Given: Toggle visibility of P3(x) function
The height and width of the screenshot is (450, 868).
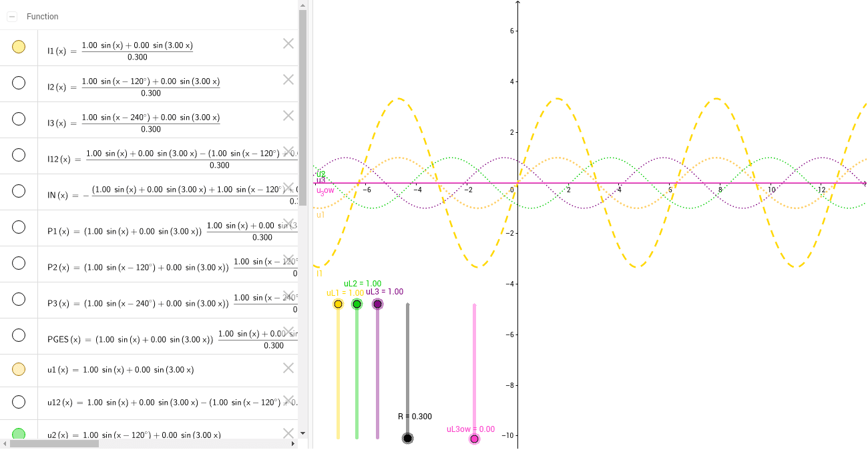Looking at the screenshot, I should [19, 299].
